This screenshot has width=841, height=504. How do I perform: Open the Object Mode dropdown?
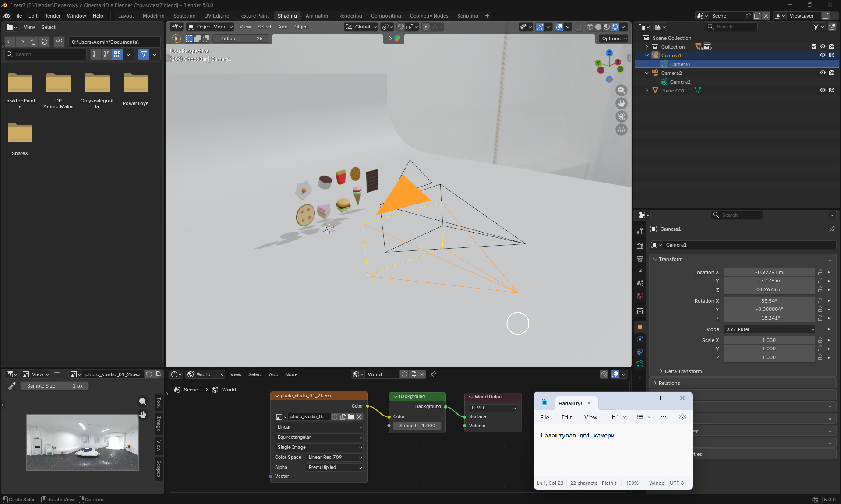211,27
